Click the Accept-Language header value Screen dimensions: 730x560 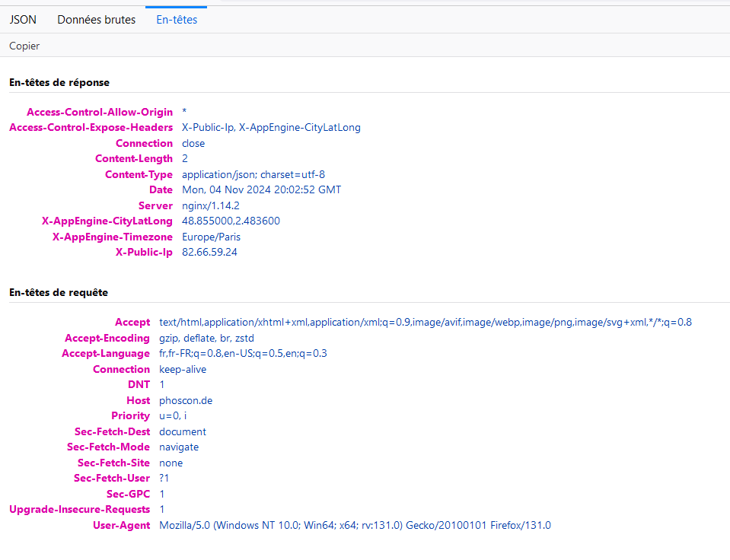pos(243,353)
